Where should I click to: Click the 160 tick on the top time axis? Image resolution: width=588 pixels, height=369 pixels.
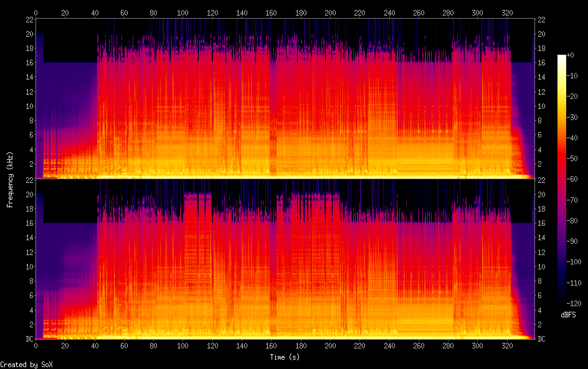[271, 12]
